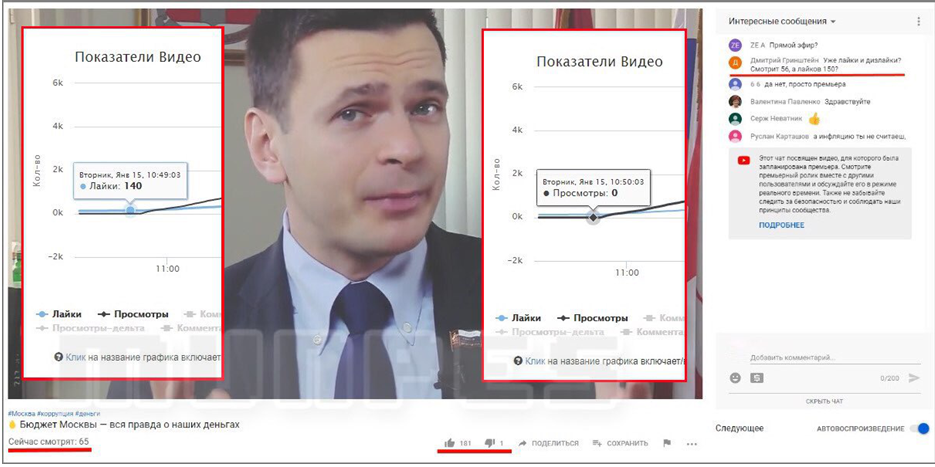The height and width of the screenshot is (467, 935).
Task: Open the #коррупция hashtag link
Action: click(x=56, y=413)
